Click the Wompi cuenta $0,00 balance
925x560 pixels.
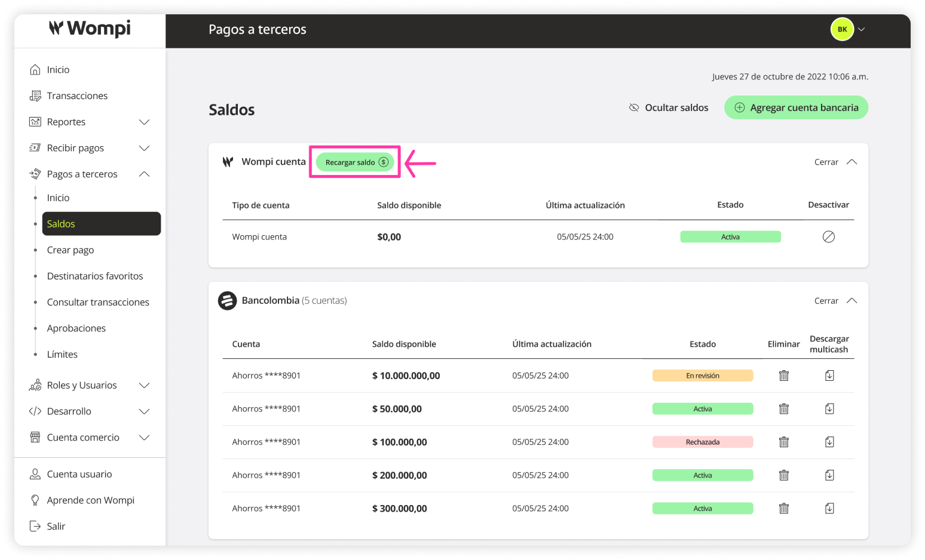coord(389,237)
